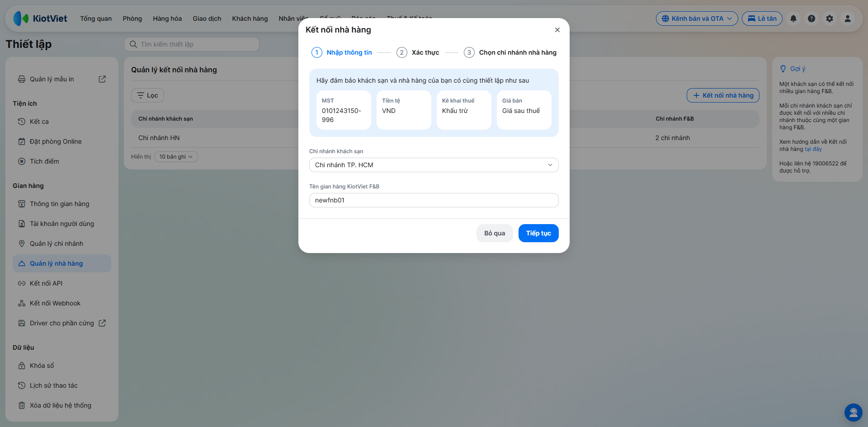
Task: Click the Tài khoản người dùng icon
Action: tap(22, 224)
